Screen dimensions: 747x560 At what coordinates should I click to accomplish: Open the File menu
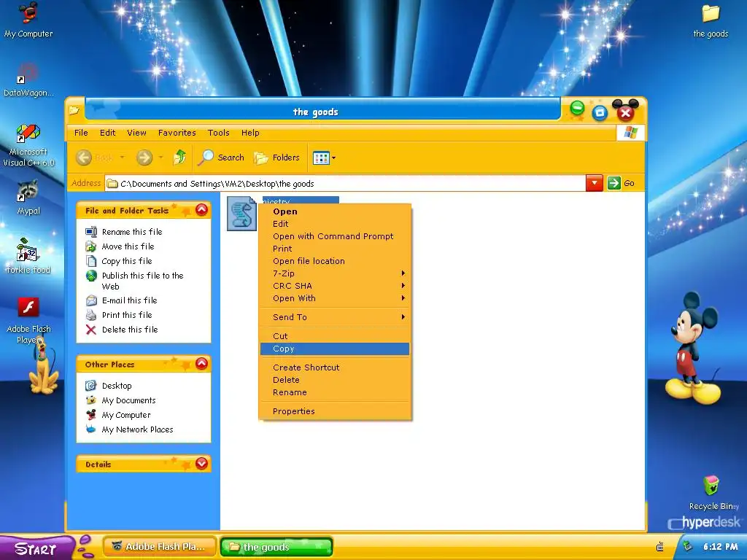point(81,133)
